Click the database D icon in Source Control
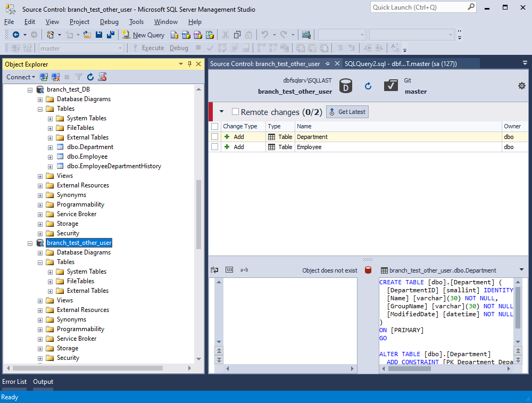Viewport: 532px width, 403px height. tap(346, 86)
